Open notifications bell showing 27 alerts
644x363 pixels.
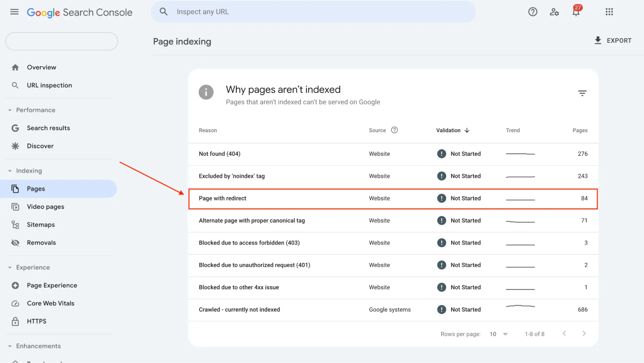(x=575, y=13)
